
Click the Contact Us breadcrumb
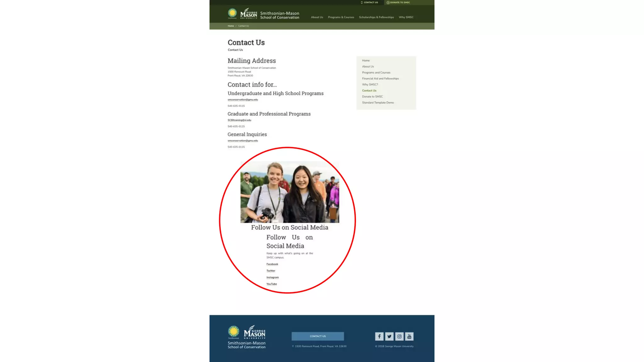click(x=243, y=26)
